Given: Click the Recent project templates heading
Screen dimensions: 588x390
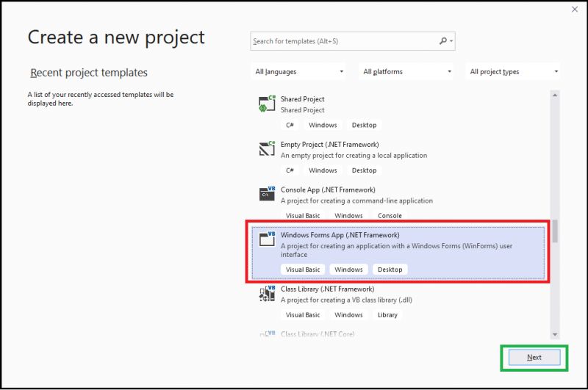Looking at the screenshot, I should (89, 73).
